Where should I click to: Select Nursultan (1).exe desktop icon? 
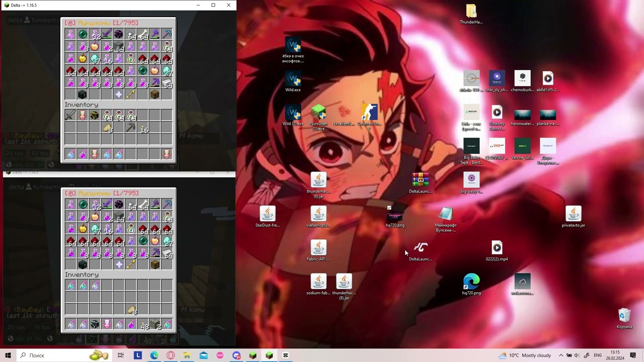(318, 118)
